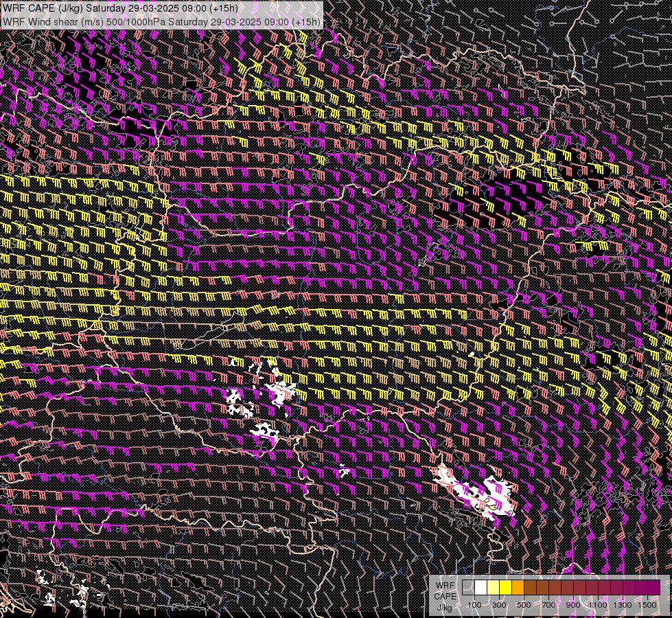Viewport: 672px width, 618px height.
Task: Click the WRF CAPE title line
Action: (x=120, y=8)
